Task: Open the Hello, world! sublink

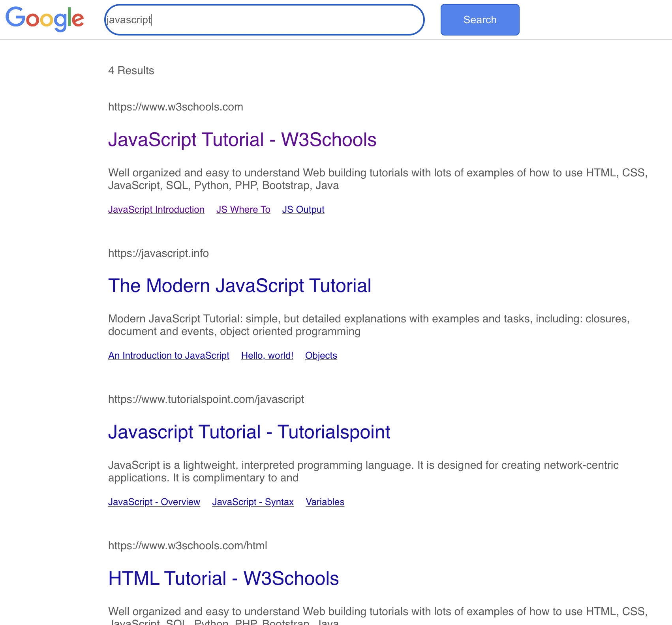Action: pos(267,356)
